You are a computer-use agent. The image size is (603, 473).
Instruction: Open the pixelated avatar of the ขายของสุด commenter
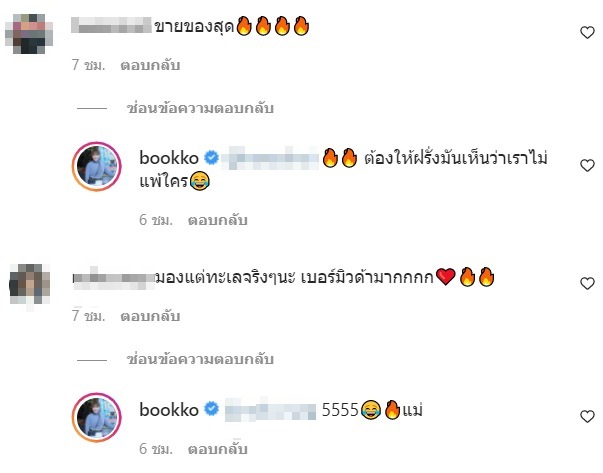29,33
